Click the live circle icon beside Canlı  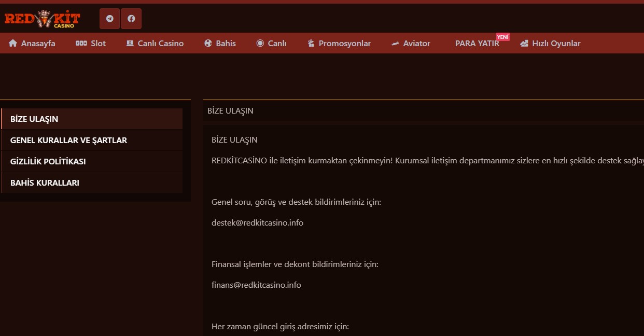pos(260,44)
